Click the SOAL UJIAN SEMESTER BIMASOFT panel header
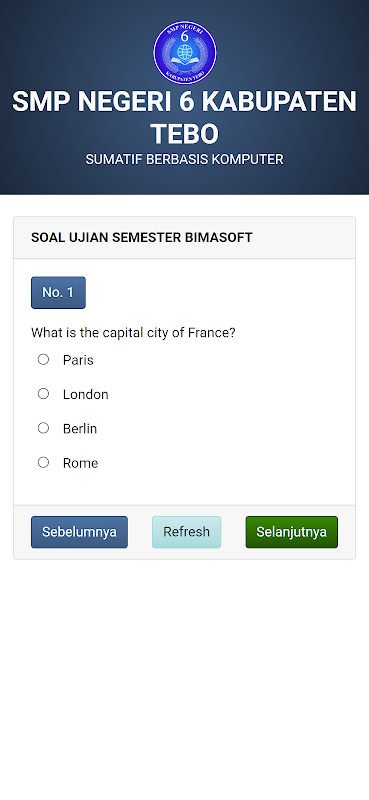The image size is (369, 800). click(184, 238)
